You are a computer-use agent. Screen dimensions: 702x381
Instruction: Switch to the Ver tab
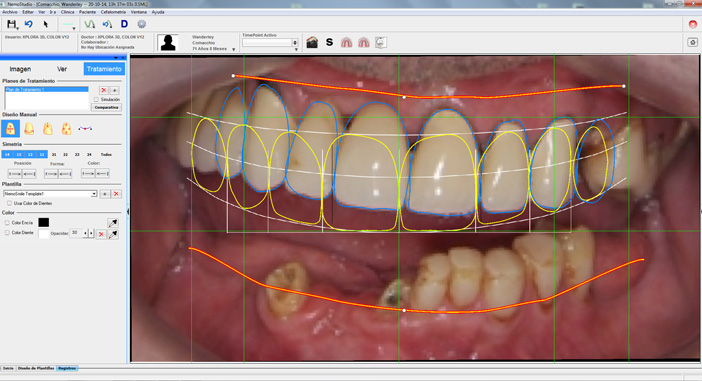point(62,69)
